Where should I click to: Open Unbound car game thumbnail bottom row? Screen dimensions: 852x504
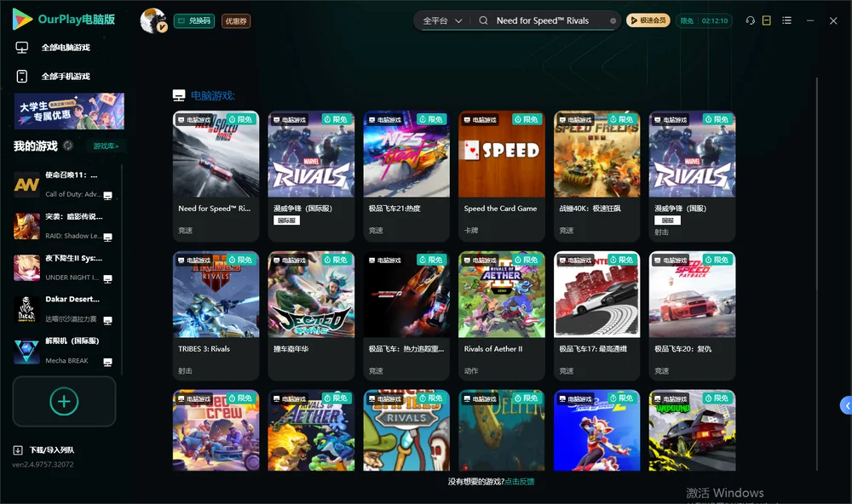[x=692, y=430]
